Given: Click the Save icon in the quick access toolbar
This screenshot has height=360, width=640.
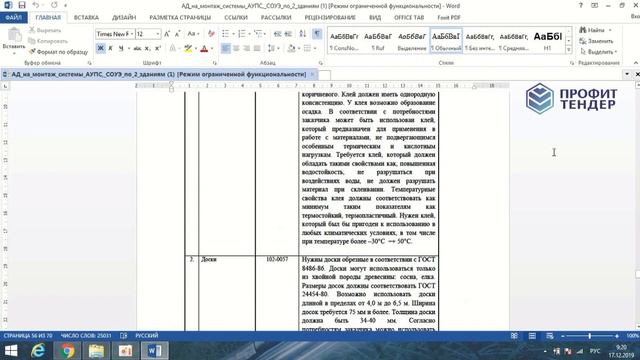Looking at the screenshot, I should pyautogui.click(x=22, y=5).
